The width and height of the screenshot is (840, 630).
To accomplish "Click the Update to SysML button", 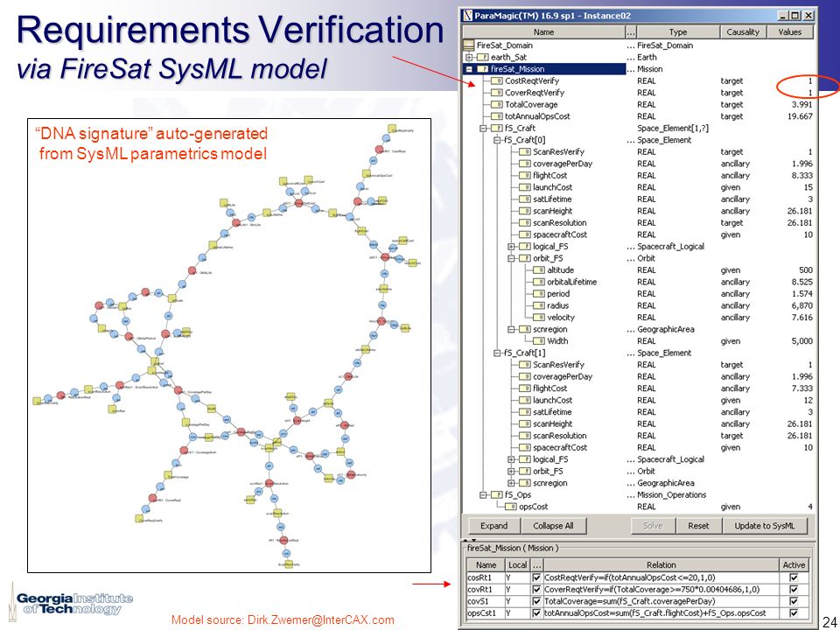I will coord(765,526).
